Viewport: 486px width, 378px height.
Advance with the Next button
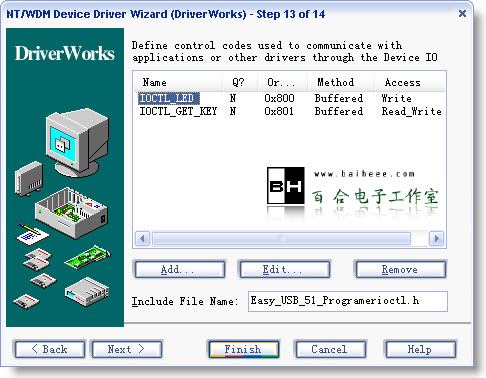pos(127,349)
